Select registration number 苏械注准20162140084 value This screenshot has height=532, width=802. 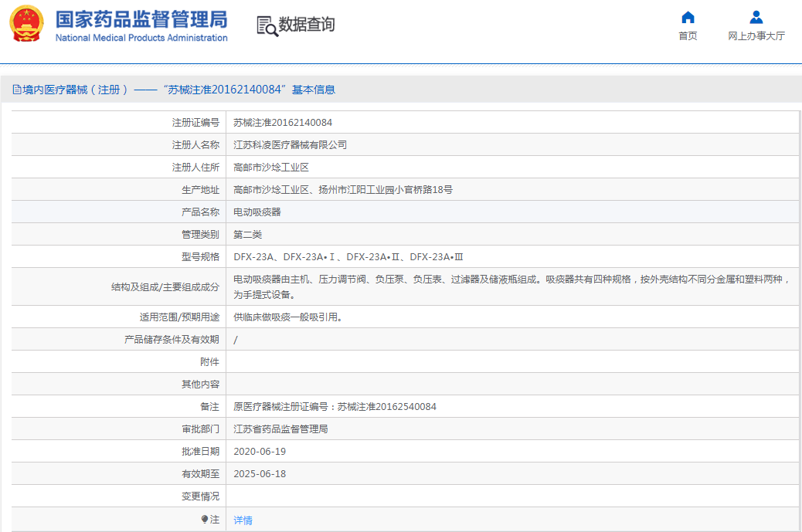[283, 123]
